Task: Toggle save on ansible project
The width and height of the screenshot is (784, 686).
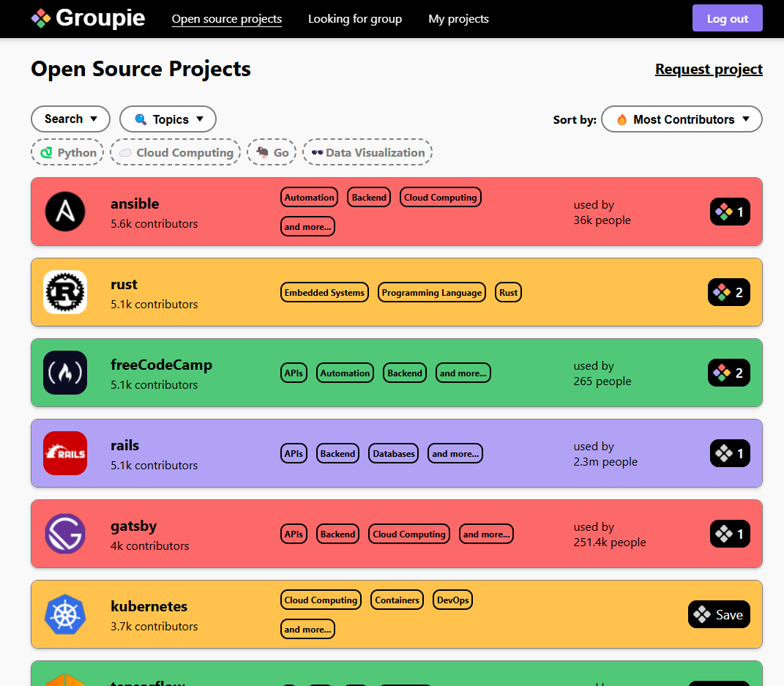Action: [730, 212]
